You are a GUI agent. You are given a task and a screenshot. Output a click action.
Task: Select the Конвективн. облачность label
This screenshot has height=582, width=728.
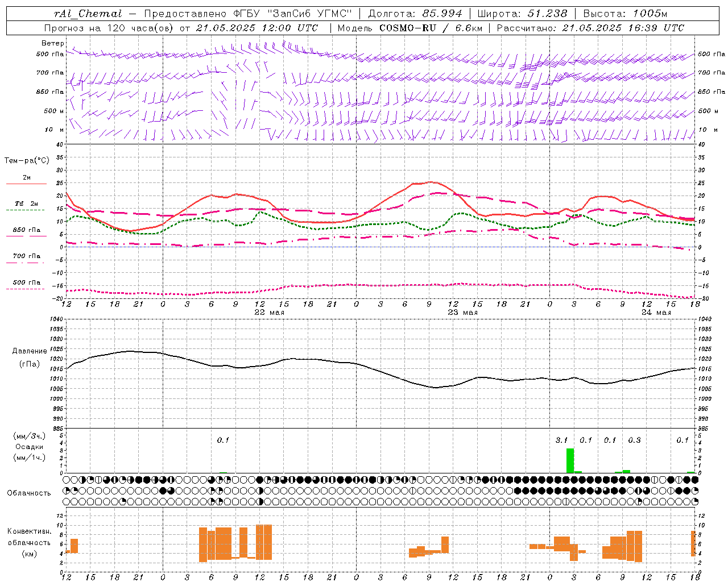[x=29, y=537]
